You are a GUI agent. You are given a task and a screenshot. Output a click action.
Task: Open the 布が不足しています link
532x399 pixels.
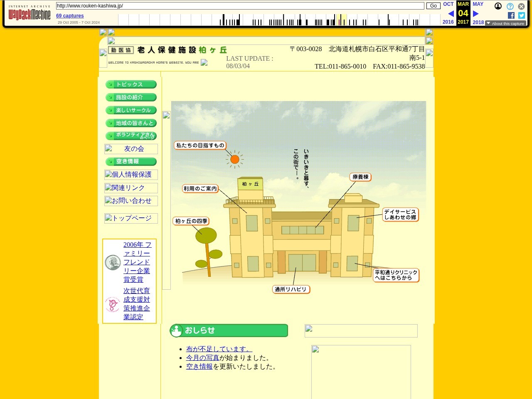tap(219, 349)
